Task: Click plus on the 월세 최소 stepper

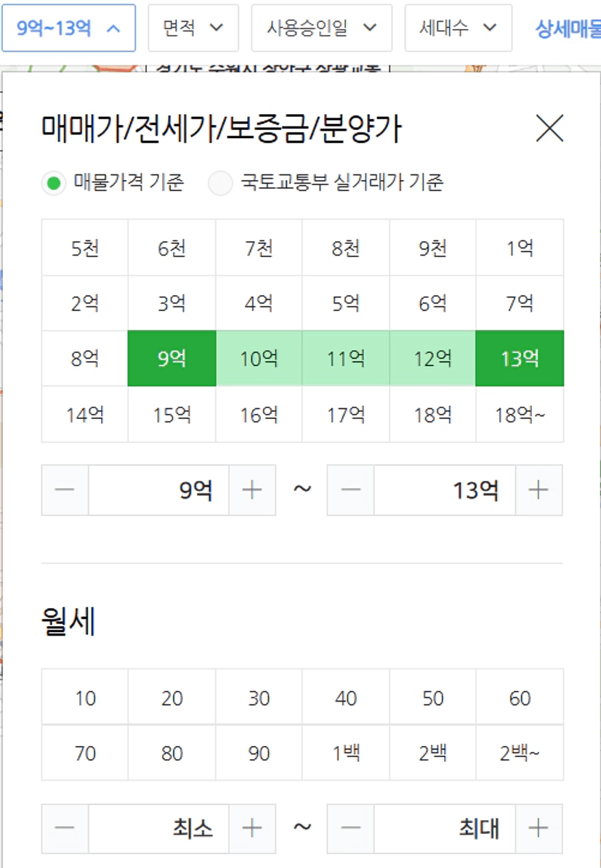Action: point(252,829)
